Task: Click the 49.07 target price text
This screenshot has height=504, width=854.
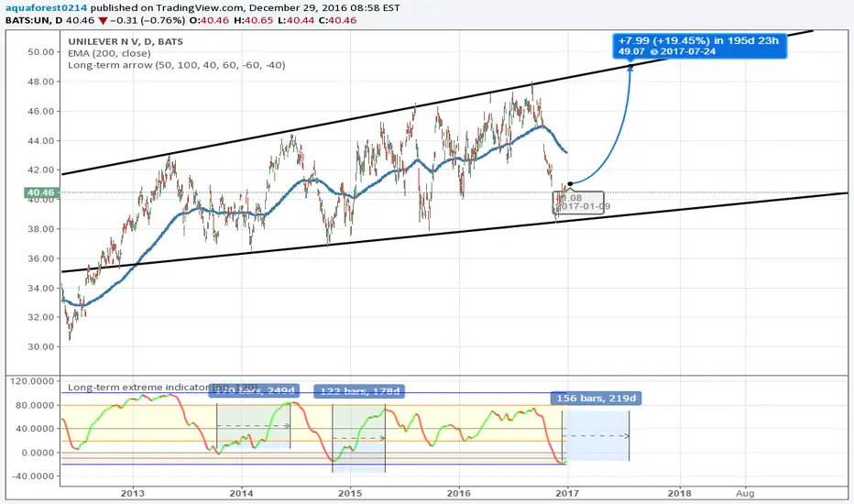Action: tap(631, 51)
